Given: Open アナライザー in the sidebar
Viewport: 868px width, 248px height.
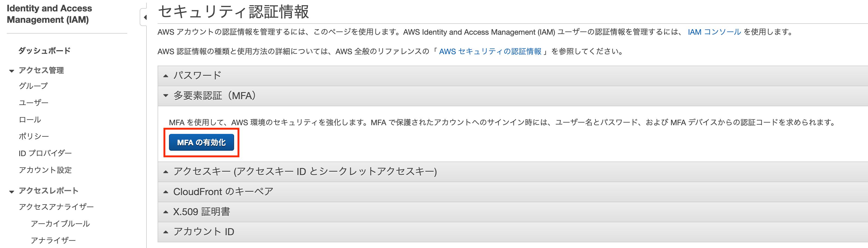Looking at the screenshot, I should tap(53, 240).
